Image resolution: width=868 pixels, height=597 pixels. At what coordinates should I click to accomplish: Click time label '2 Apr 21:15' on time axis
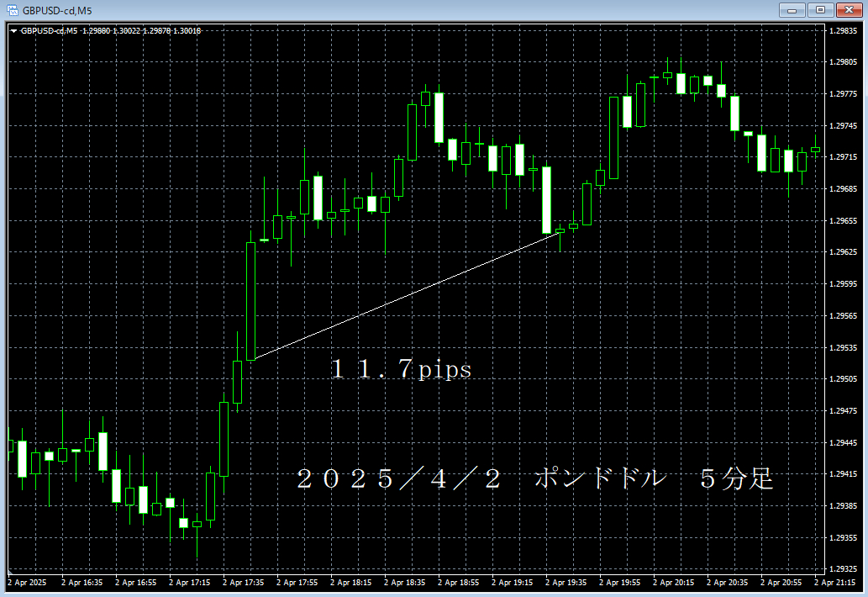[834, 583]
